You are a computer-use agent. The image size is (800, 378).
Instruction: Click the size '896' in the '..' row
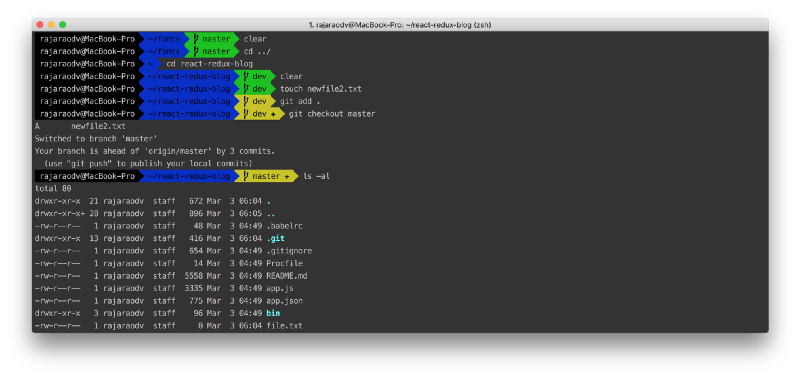coord(196,213)
